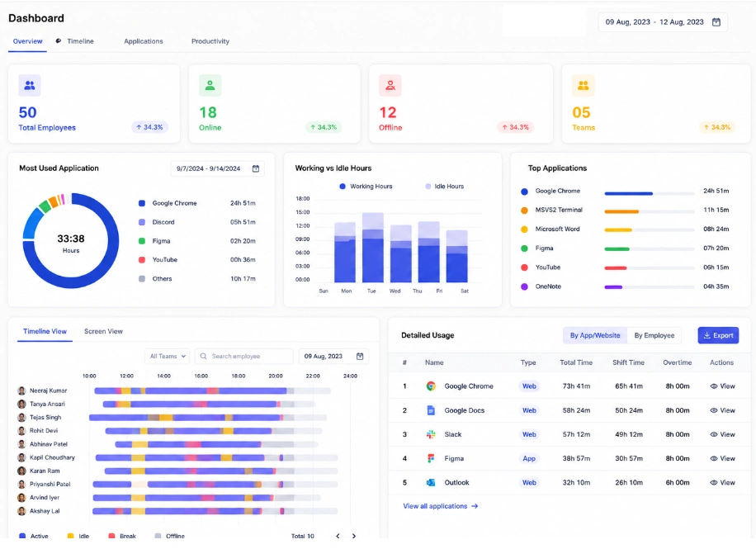
Task: Click the Offline 34.3% badge
Action: (x=515, y=127)
